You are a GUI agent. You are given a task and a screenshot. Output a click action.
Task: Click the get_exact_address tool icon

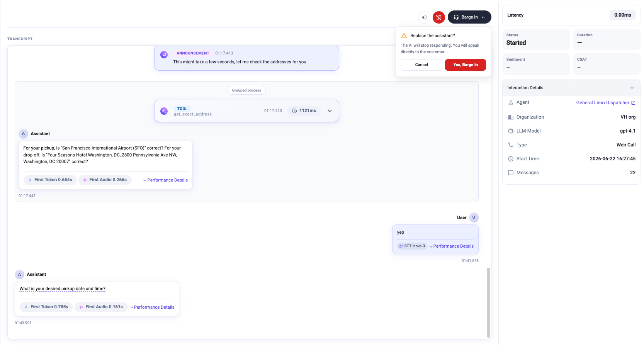tap(164, 111)
